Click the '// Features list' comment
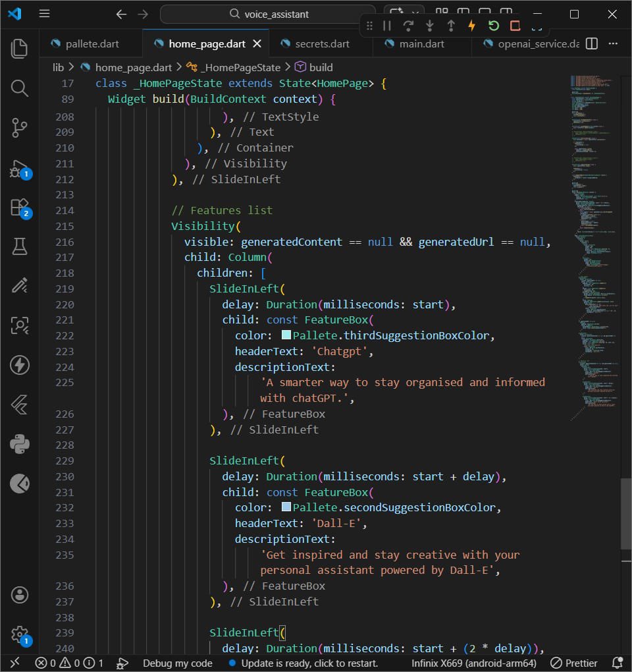632x672 pixels. pyautogui.click(x=222, y=210)
